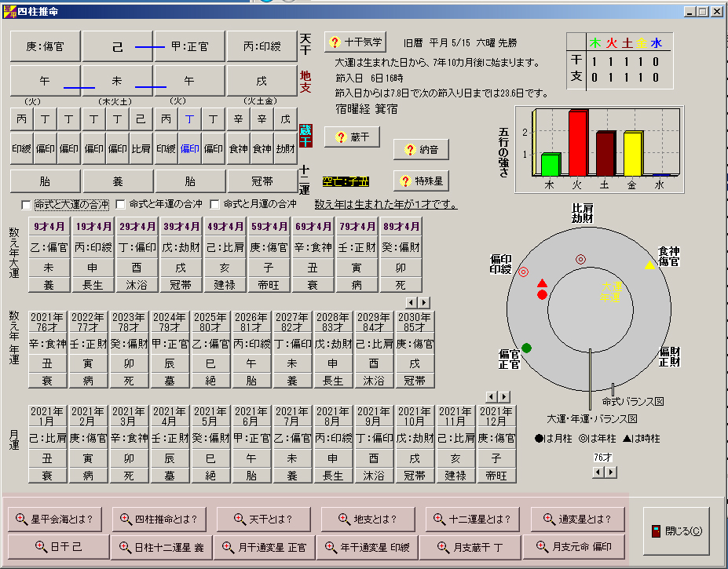Image resolution: width=728 pixels, height=569 pixels.
Task: Click the yellow 金 bar in the chart
Action: point(633,154)
